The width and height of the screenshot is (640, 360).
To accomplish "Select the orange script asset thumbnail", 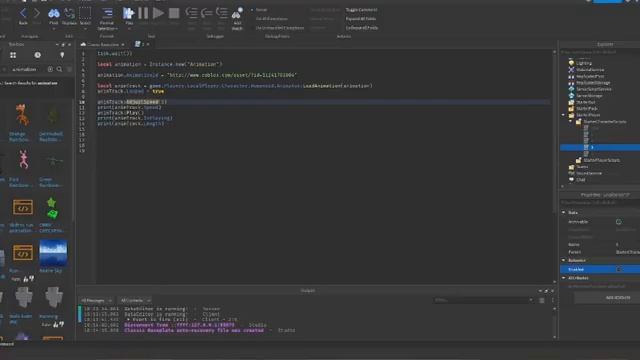I will 23,207.
